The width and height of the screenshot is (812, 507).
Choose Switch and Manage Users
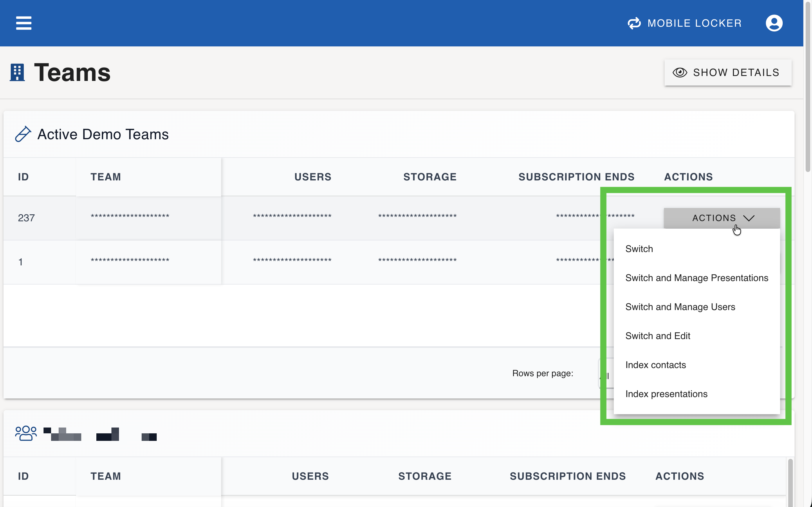coord(680,307)
